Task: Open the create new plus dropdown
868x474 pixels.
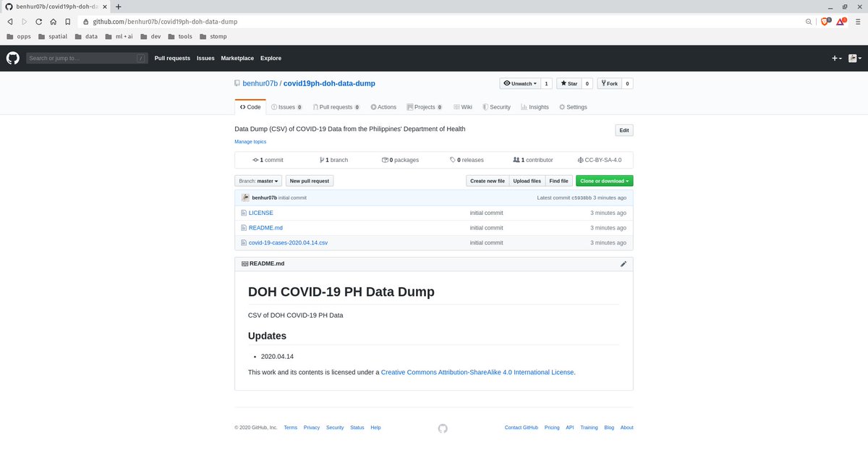Action: point(836,58)
